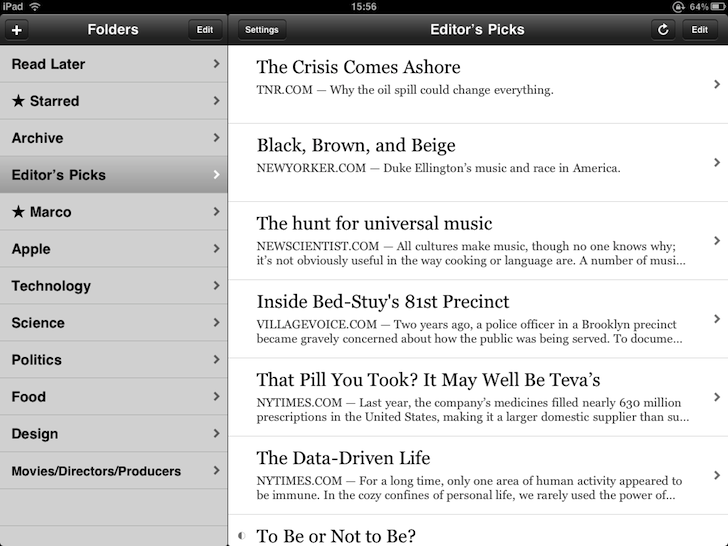This screenshot has height=546, width=728.
Task: Tap the Folders header title
Action: (113, 30)
